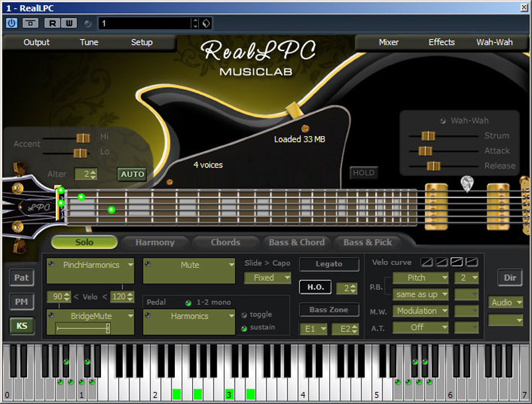This screenshot has width=532, height=404.
Task: Select the toggle pedal mode radio
Action: point(244,315)
